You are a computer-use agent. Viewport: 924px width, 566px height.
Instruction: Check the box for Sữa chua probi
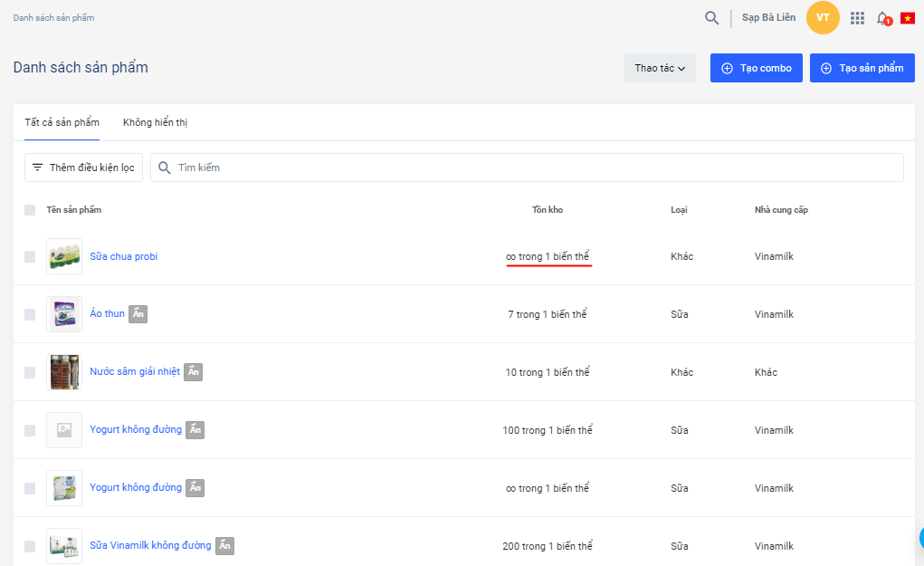pos(30,256)
